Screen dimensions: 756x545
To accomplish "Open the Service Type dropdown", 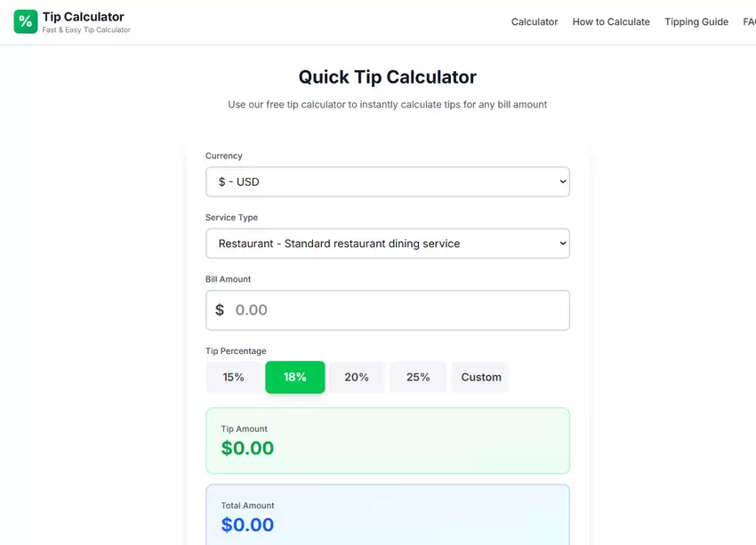I will coord(388,244).
